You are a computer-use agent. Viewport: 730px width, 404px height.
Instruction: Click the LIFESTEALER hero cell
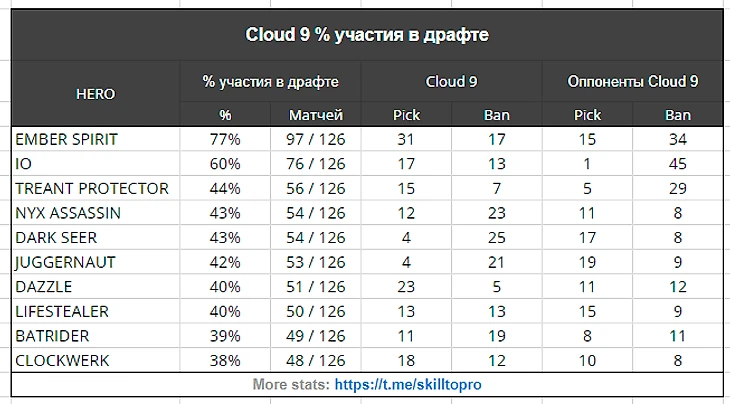[62, 311]
